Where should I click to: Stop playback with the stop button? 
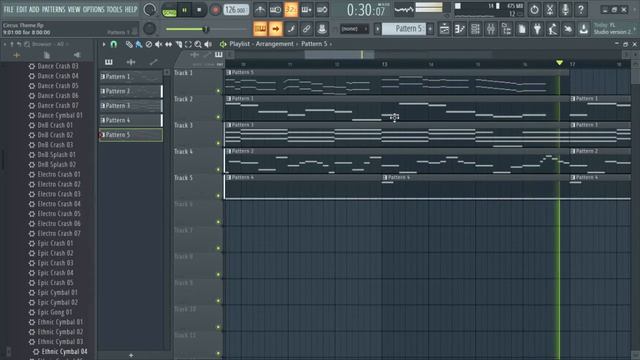(x=199, y=10)
